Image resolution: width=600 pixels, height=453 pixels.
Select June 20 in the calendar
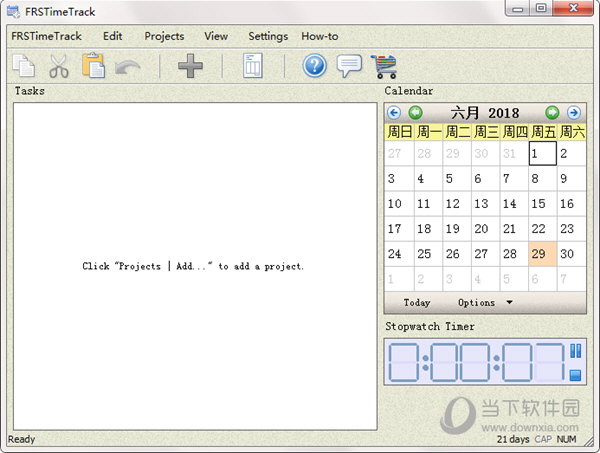point(485,229)
